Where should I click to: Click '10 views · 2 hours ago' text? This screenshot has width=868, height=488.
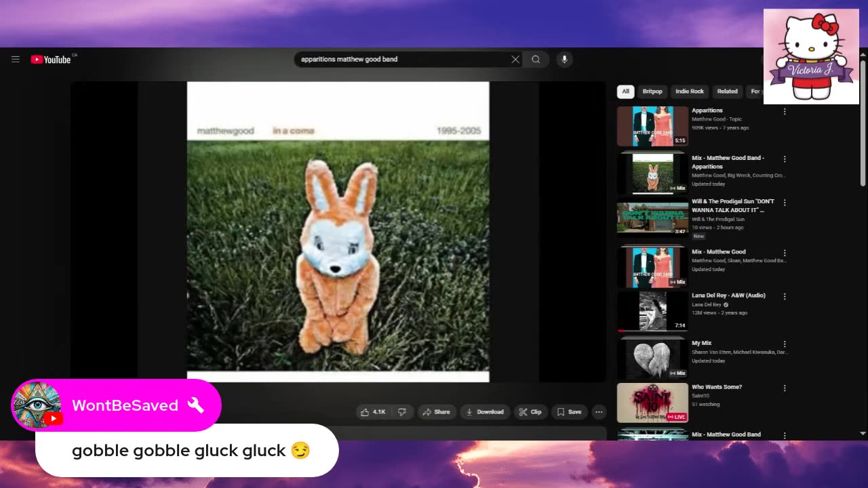717,227
